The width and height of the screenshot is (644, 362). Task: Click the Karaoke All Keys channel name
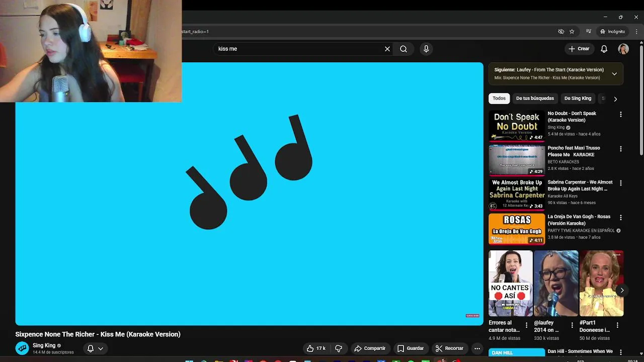[x=562, y=196]
